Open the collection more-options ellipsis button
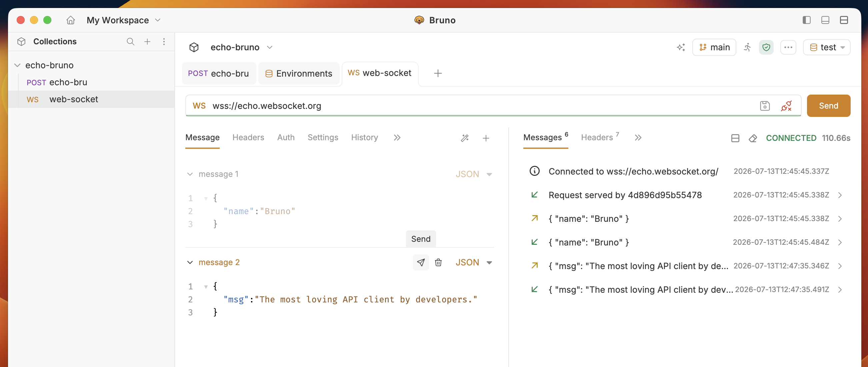The height and width of the screenshot is (367, 868). (x=788, y=47)
